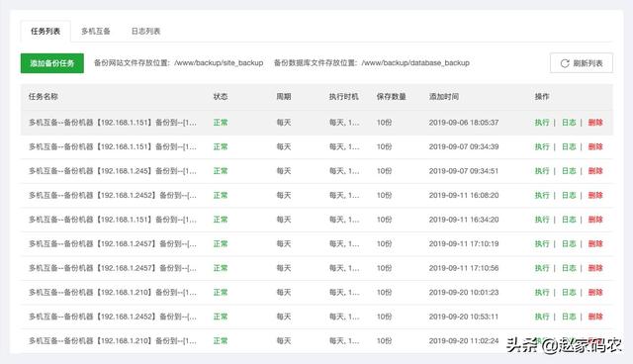Click 每天 period in 2019-09-11 17:10:19 row
633x364 pixels.
tap(284, 243)
